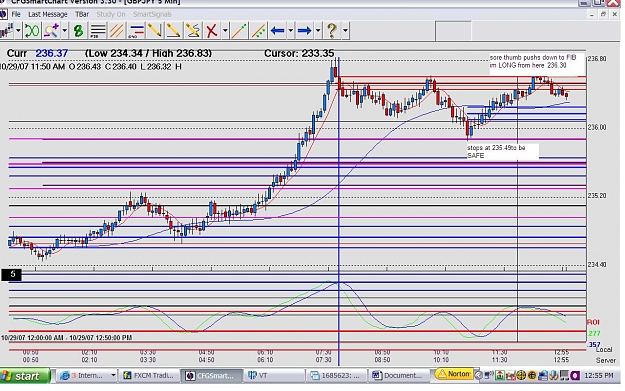Open the Last Message menu
The image size is (625, 391).
[48, 14]
